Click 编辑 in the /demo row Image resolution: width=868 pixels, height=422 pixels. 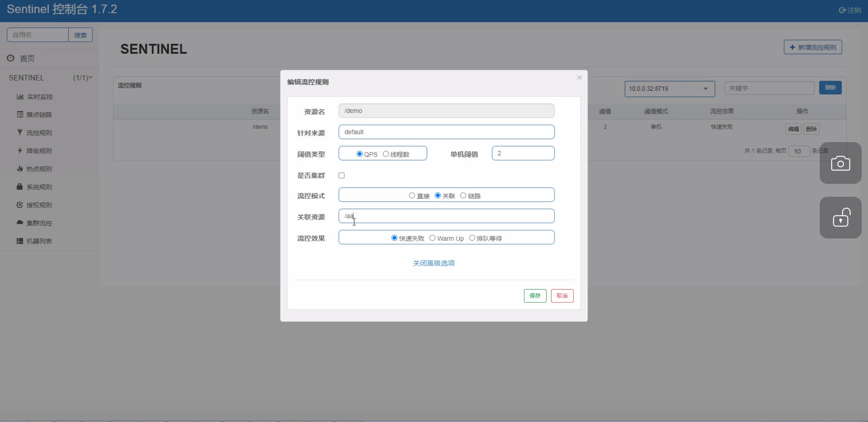(x=793, y=129)
